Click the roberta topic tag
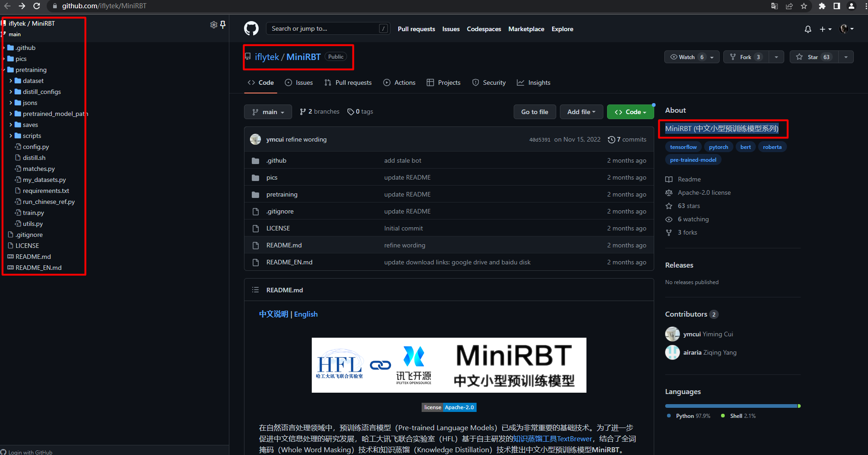This screenshot has width=868, height=455. [772, 147]
